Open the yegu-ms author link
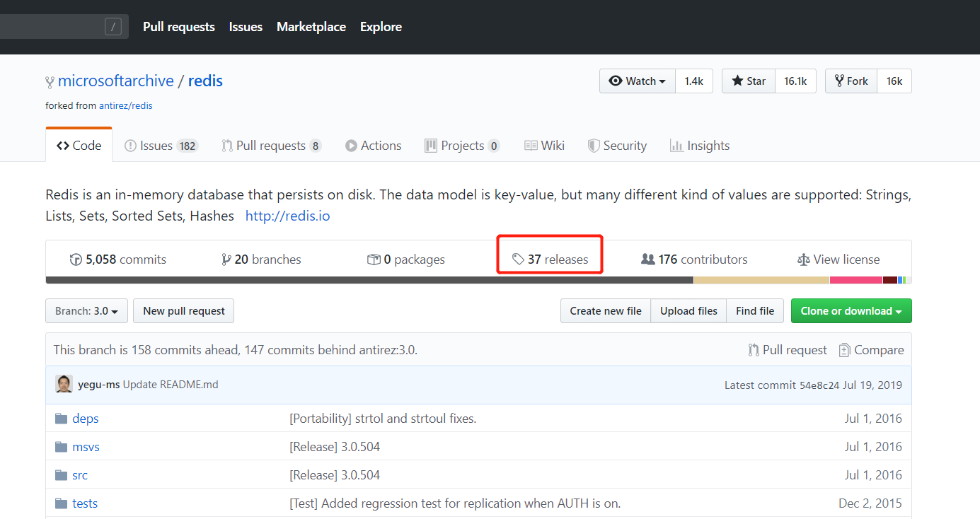Image resolution: width=980 pixels, height=519 pixels. click(x=98, y=385)
